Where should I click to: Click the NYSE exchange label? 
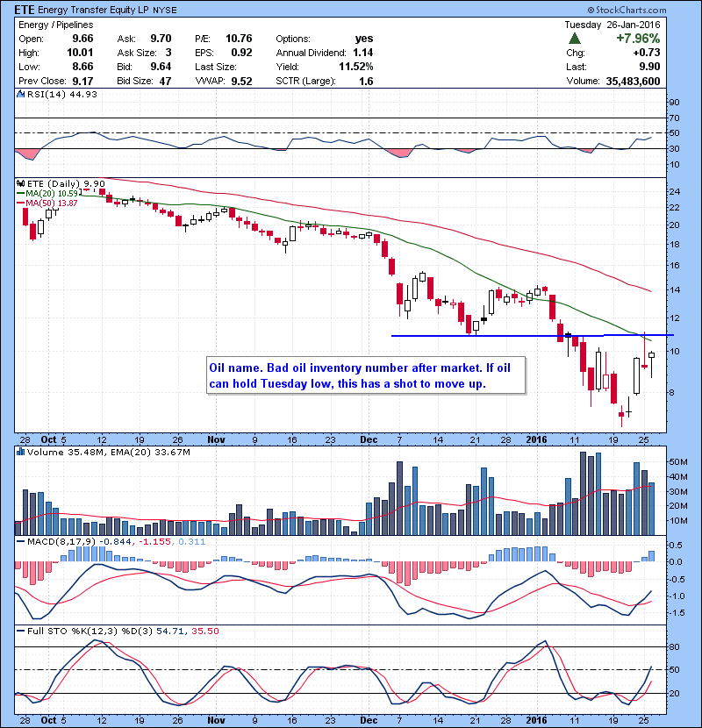click(164, 11)
